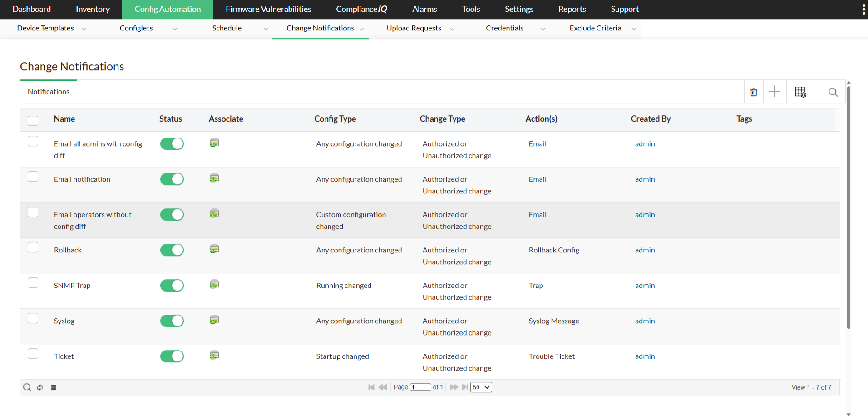The image size is (868, 420).
Task: Click the delete trash icon
Action: [754, 92]
